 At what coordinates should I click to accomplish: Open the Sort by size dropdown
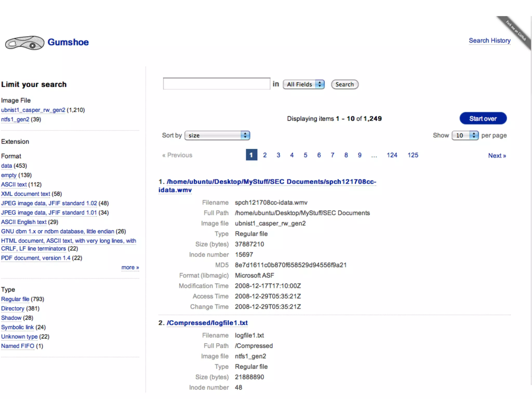[217, 135]
